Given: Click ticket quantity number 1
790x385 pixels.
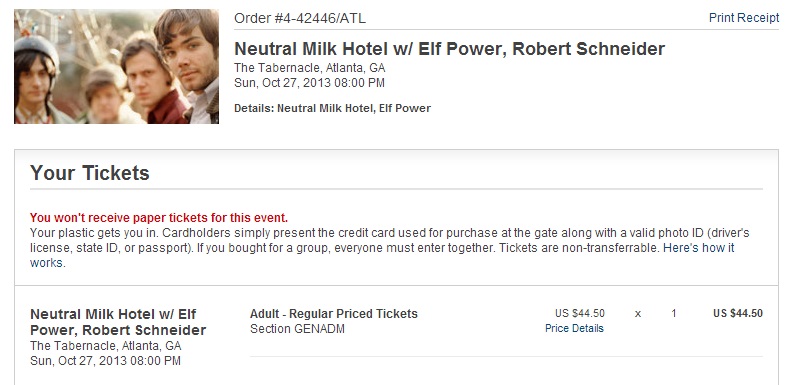Looking at the screenshot, I should (674, 314).
